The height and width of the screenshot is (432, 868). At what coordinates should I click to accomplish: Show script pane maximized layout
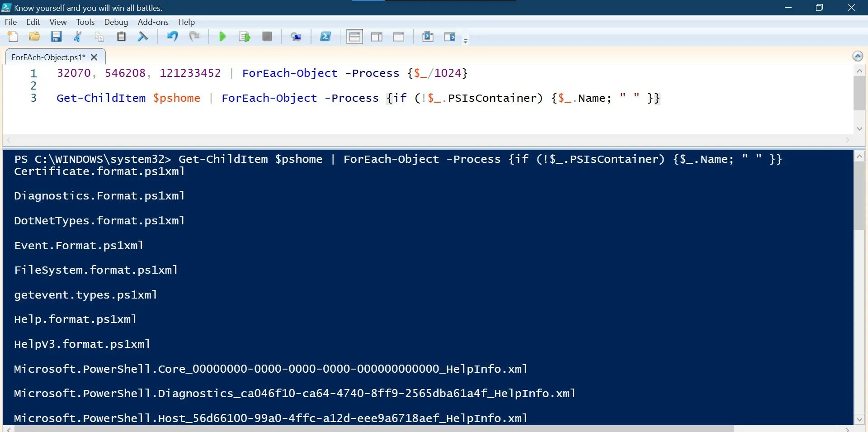399,37
